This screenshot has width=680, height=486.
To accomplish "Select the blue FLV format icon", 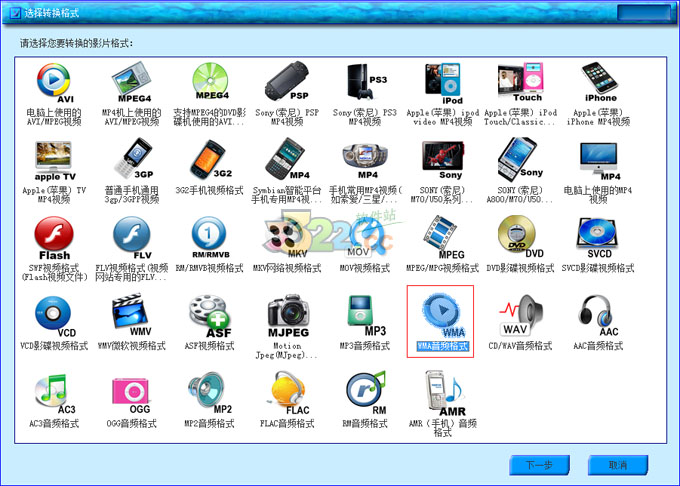I will 132,238.
